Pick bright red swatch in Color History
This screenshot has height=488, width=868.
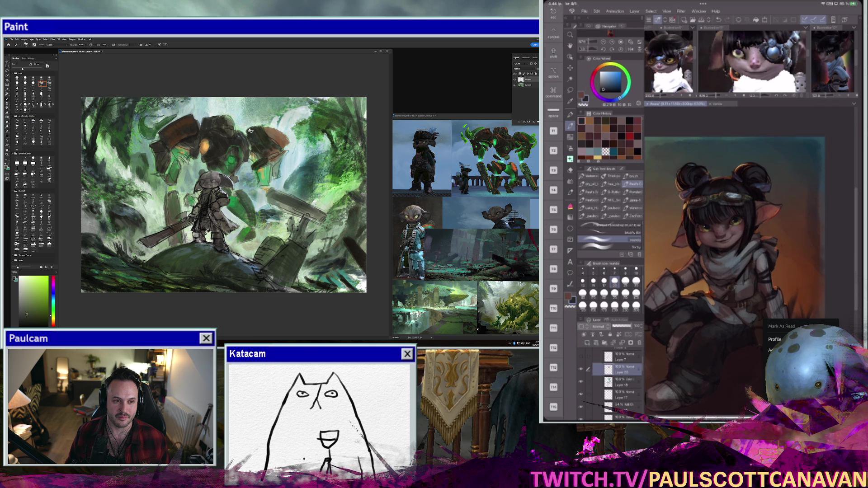tap(629, 136)
